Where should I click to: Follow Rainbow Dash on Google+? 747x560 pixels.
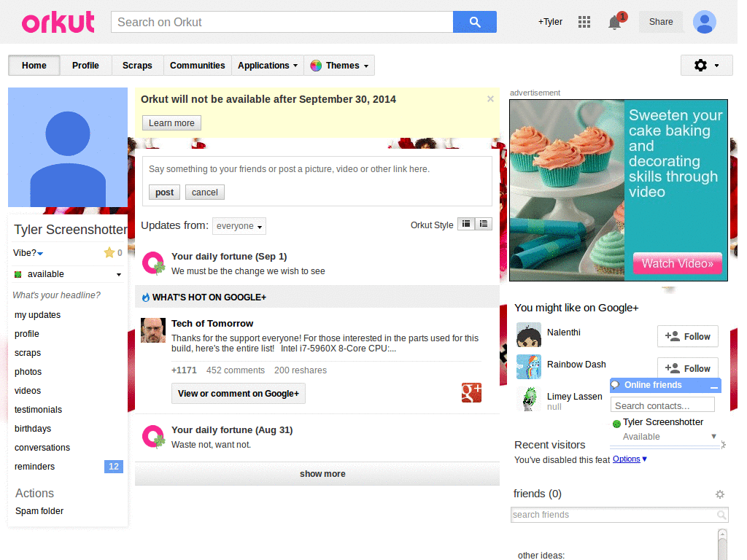tap(687, 367)
